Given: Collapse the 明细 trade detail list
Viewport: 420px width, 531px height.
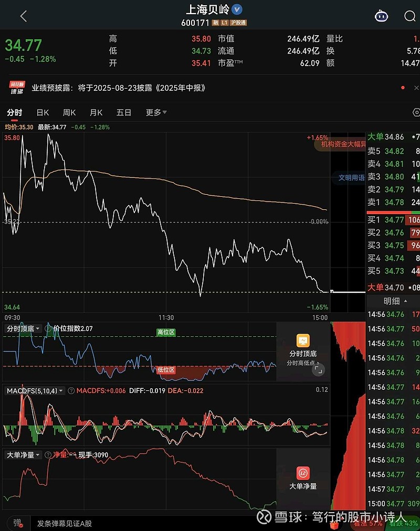Looking at the screenshot, I should click(x=395, y=301).
